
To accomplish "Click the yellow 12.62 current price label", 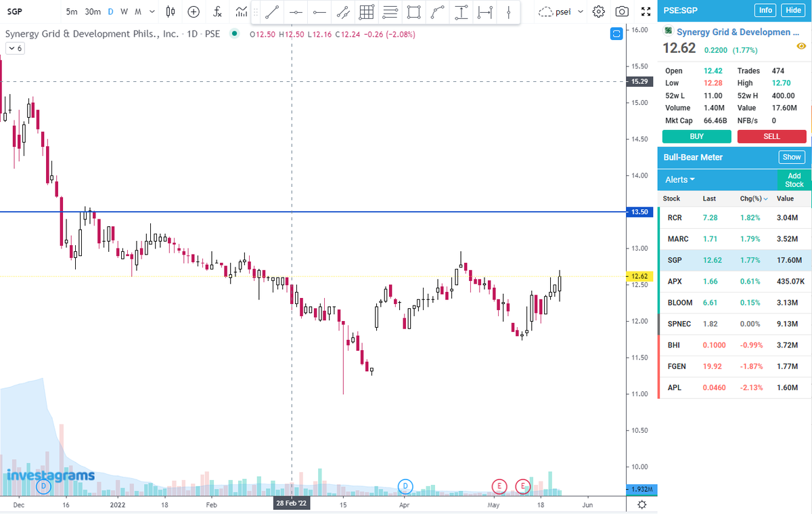I will pyautogui.click(x=640, y=276).
